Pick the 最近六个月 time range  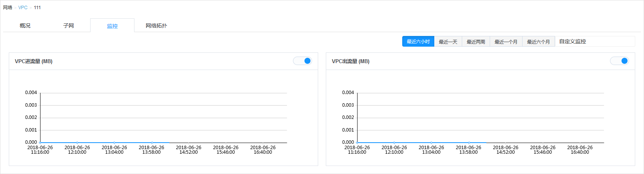pos(539,42)
